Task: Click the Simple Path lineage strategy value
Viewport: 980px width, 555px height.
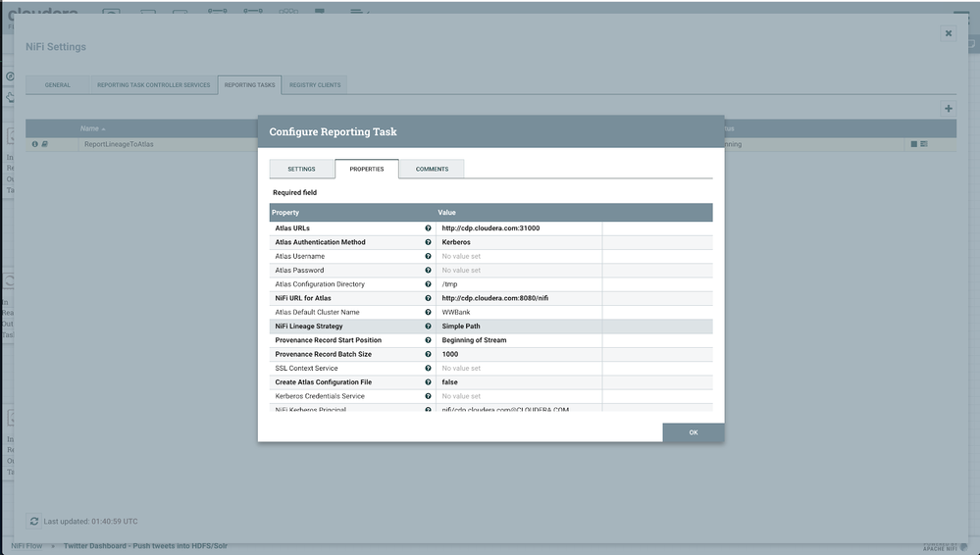Action: [461, 327]
